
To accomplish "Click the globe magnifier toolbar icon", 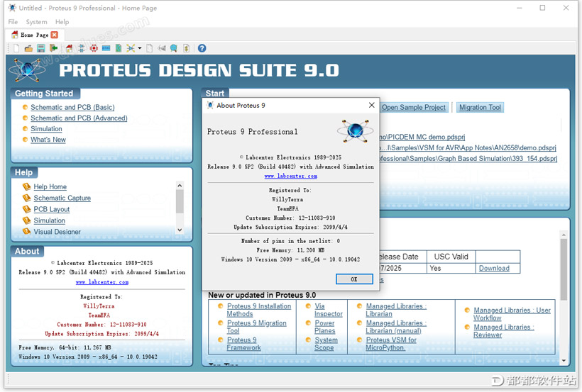I will click(x=174, y=48).
